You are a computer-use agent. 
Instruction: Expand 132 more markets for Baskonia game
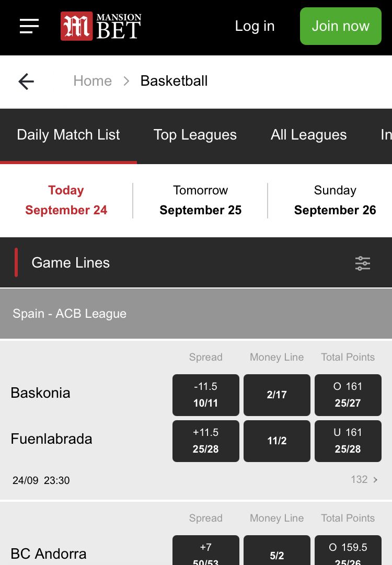tap(364, 479)
